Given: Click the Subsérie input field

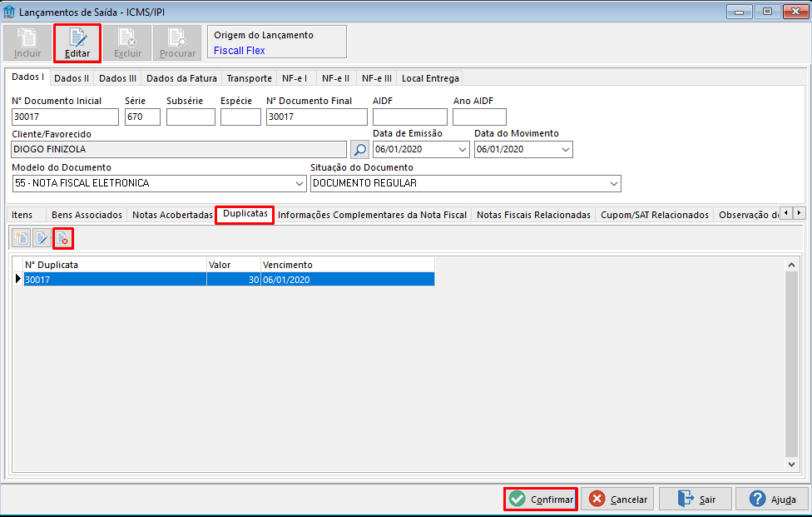Looking at the screenshot, I should click(x=191, y=117).
